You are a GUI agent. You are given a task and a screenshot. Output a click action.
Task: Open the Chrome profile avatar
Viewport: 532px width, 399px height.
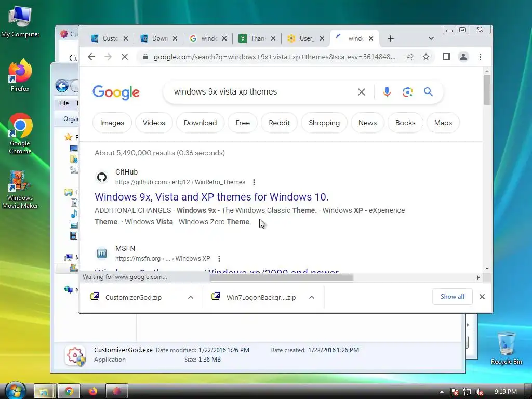coord(463,57)
